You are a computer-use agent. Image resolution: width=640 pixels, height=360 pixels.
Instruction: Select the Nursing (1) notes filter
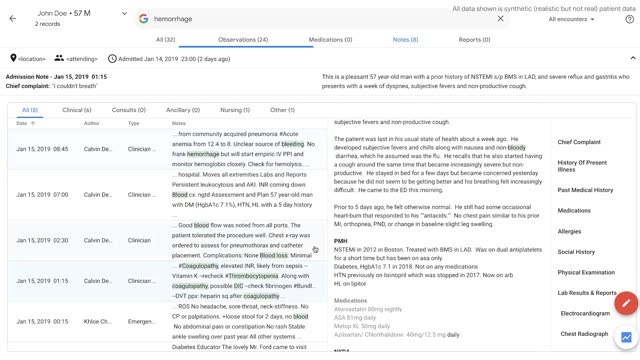(x=235, y=110)
